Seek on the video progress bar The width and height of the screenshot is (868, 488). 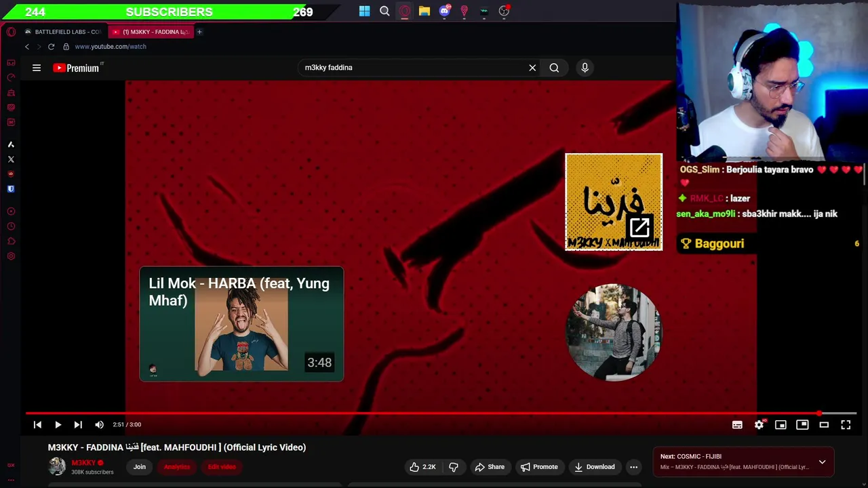click(x=441, y=413)
